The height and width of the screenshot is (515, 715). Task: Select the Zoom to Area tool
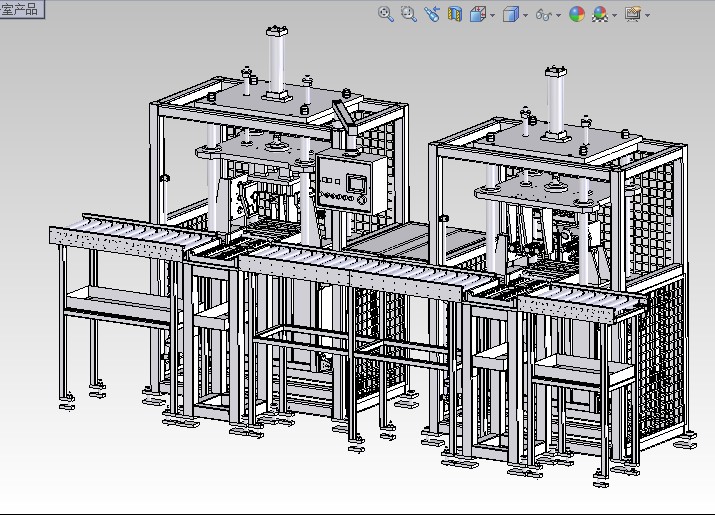pyautogui.click(x=408, y=14)
